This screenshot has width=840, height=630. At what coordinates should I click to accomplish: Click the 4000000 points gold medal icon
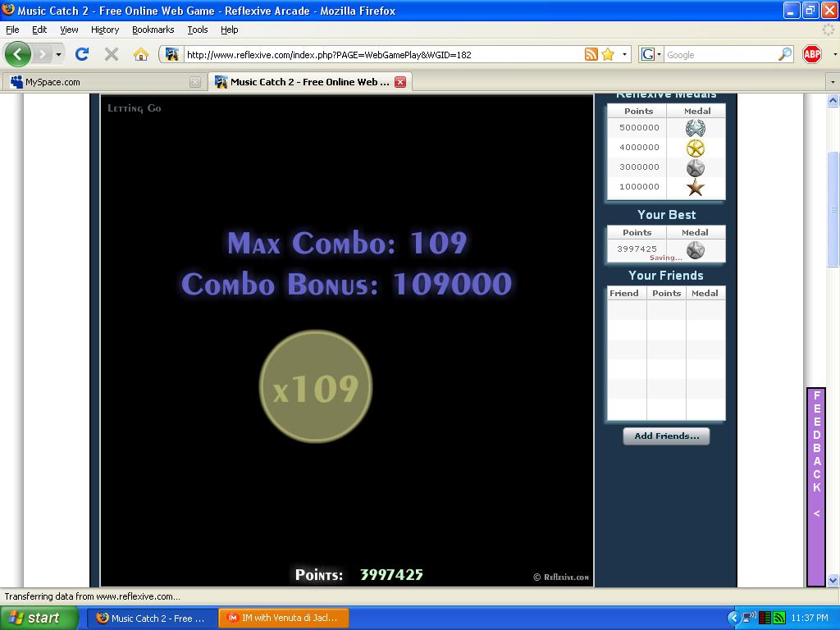pyautogui.click(x=696, y=148)
